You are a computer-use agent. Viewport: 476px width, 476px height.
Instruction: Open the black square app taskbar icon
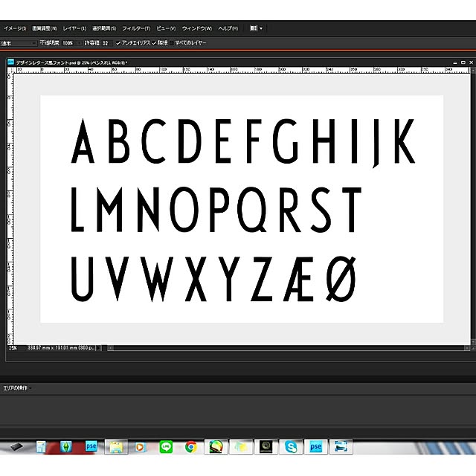pos(266,447)
